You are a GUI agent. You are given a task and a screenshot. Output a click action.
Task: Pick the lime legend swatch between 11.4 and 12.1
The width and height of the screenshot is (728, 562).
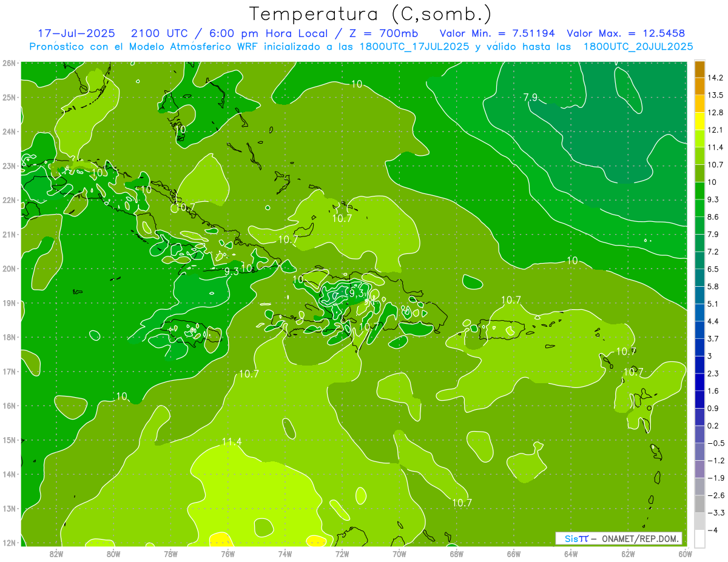click(699, 138)
